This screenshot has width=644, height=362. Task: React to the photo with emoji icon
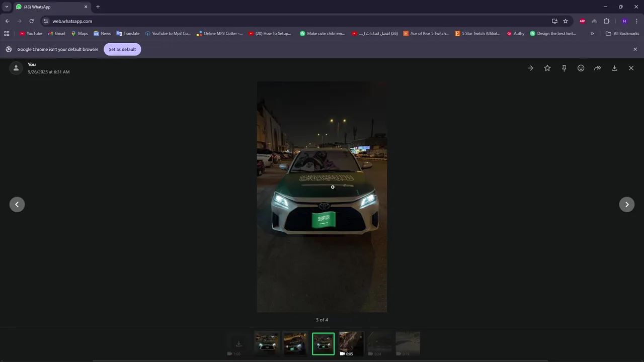pyautogui.click(x=581, y=68)
